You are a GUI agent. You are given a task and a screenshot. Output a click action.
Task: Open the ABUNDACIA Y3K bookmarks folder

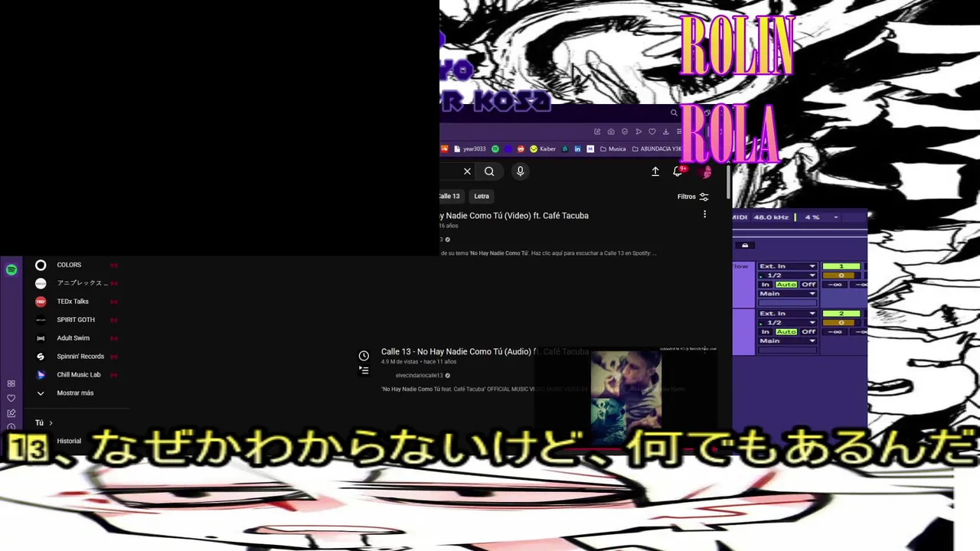pyautogui.click(x=656, y=149)
